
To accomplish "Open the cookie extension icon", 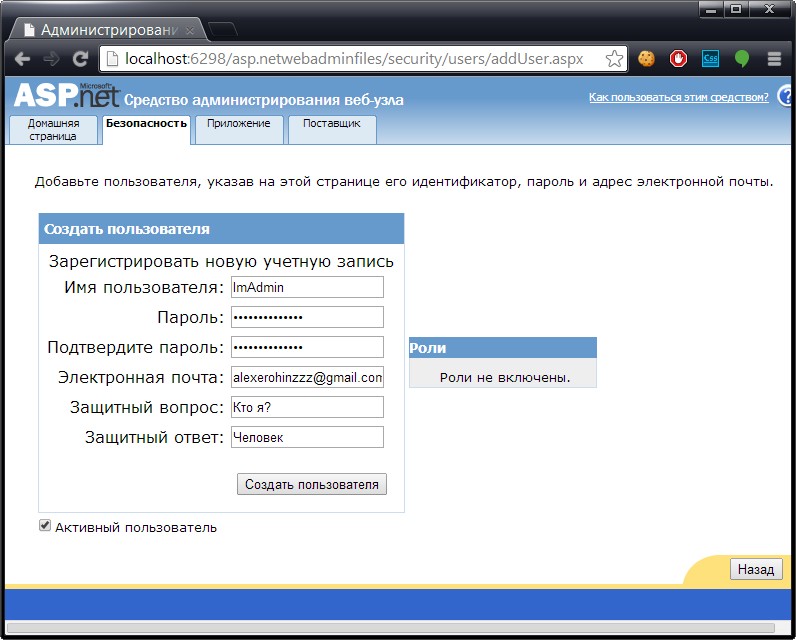I will [646, 59].
